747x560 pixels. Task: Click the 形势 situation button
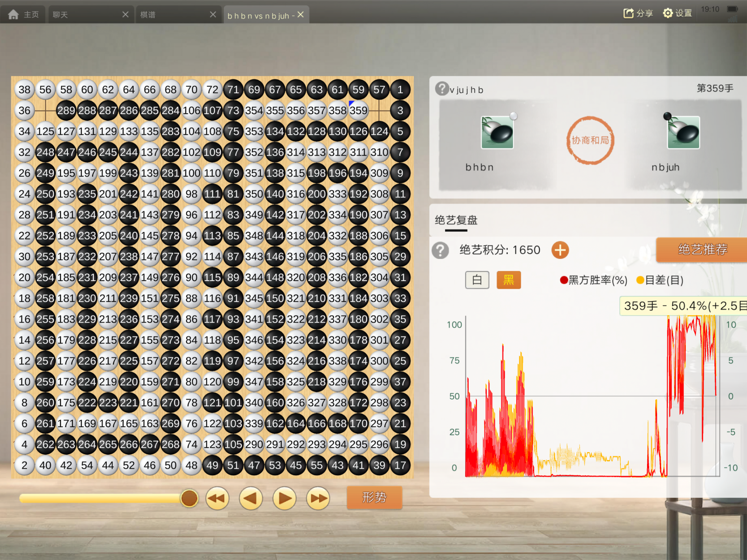pyautogui.click(x=375, y=497)
